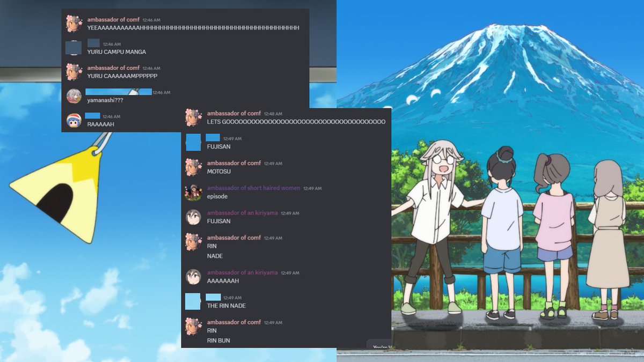Open avatar next to LETS GOOOO message
The width and height of the screenshot is (644, 362).
click(193, 117)
